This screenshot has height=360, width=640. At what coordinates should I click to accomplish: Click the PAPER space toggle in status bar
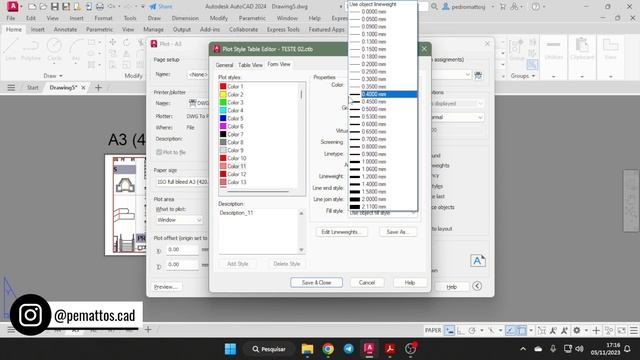coord(433,331)
